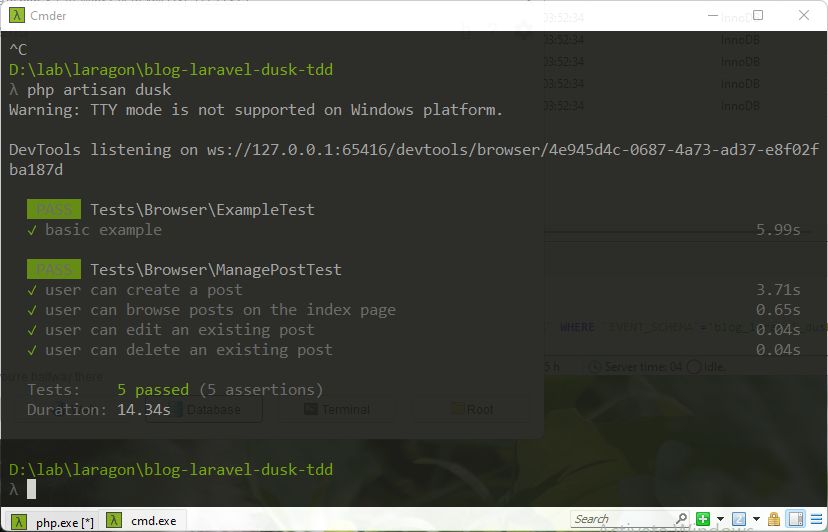The image size is (828, 532).
Task: Open the hamburger settings menu icon
Action: tap(816, 519)
